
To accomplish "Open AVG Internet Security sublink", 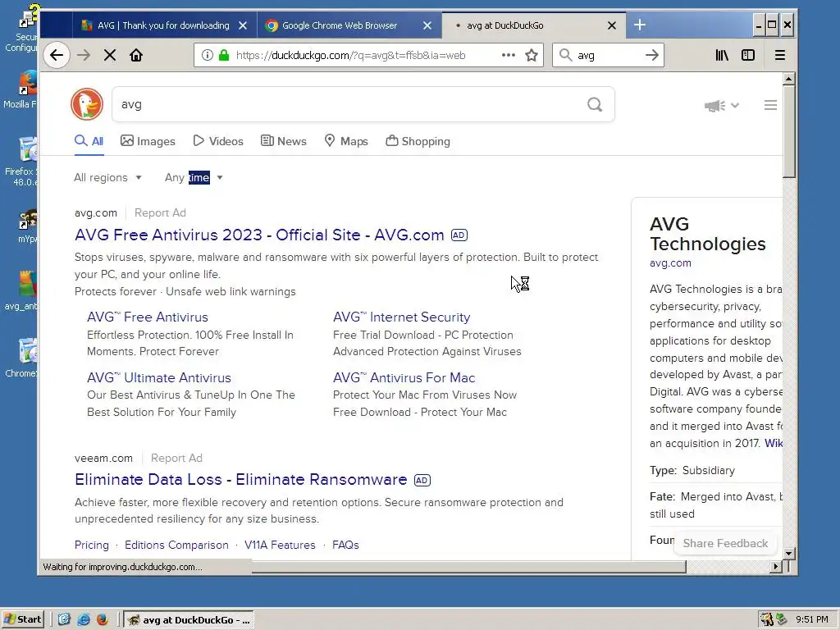I will click(x=402, y=317).
